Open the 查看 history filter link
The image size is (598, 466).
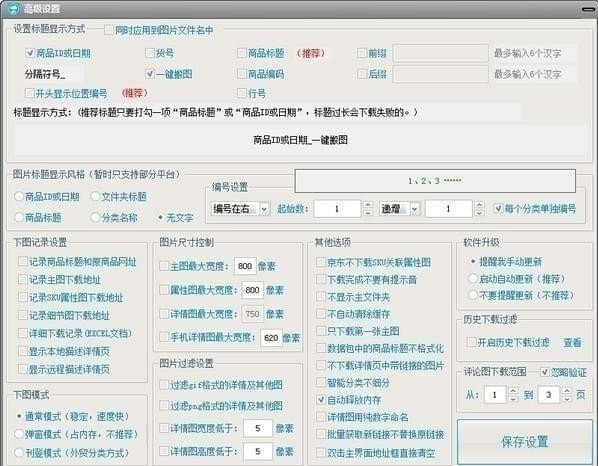pos(572,342)
